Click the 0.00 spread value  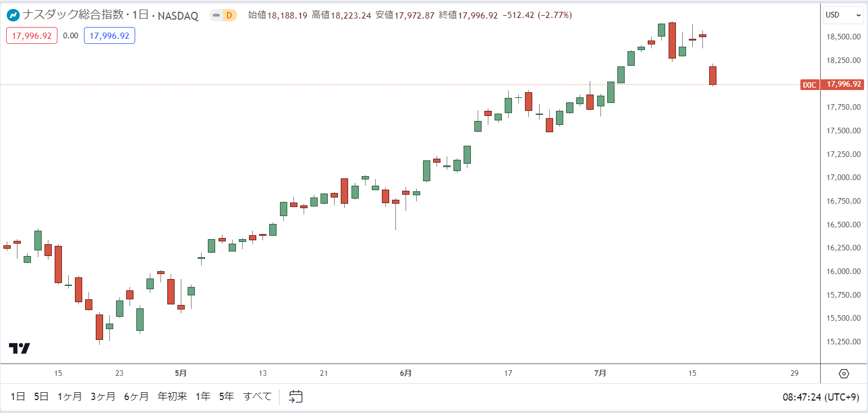(70, 35)
